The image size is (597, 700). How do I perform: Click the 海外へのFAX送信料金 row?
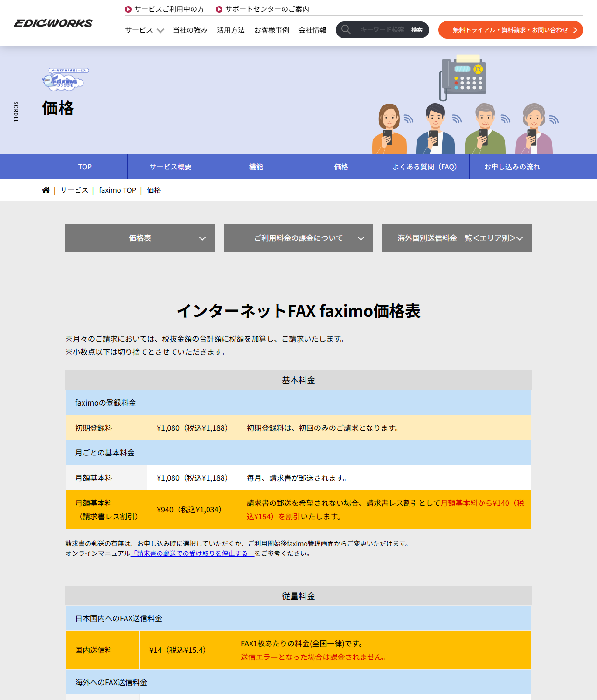[298, 682]
